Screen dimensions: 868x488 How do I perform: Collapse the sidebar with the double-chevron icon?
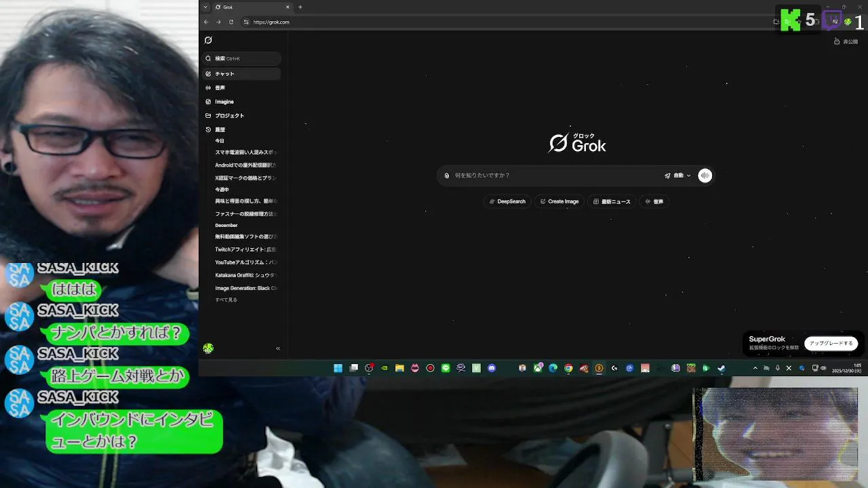point(278,348)
